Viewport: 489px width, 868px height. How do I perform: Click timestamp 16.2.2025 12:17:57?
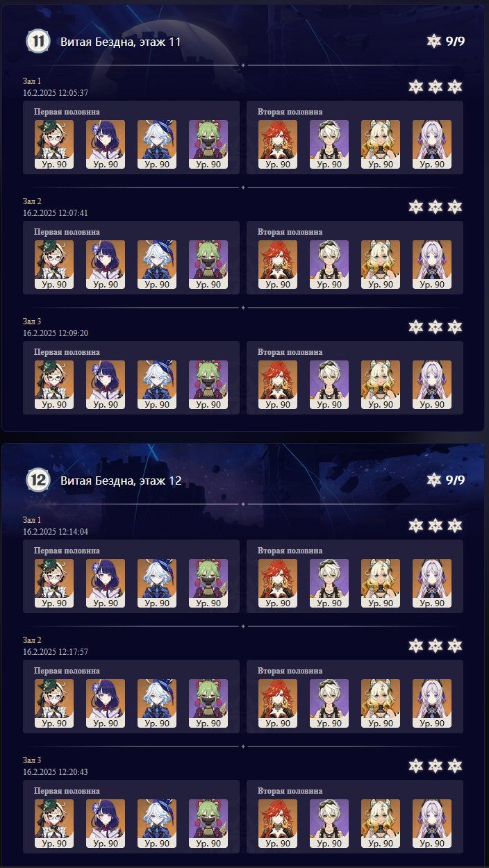(x=56, y=652)
